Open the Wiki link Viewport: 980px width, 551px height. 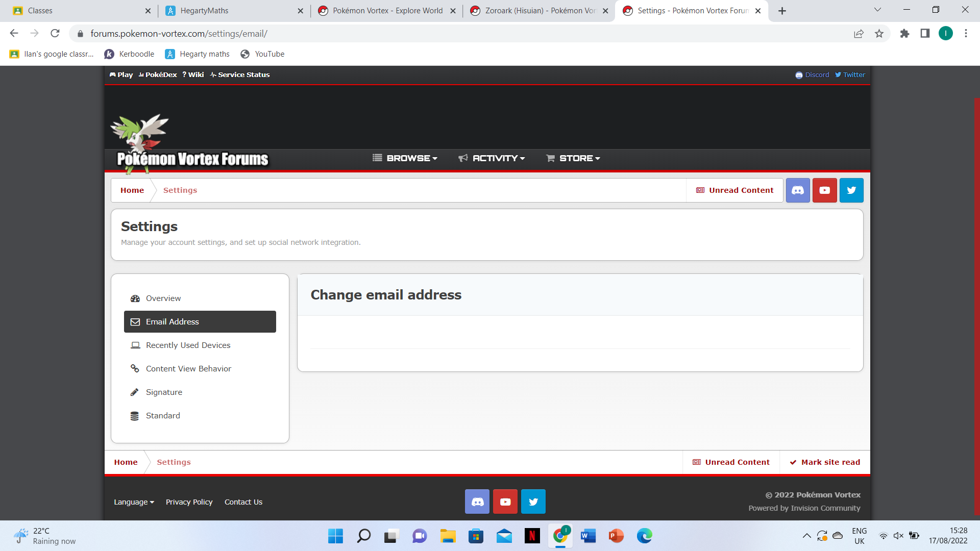(193, 74)
